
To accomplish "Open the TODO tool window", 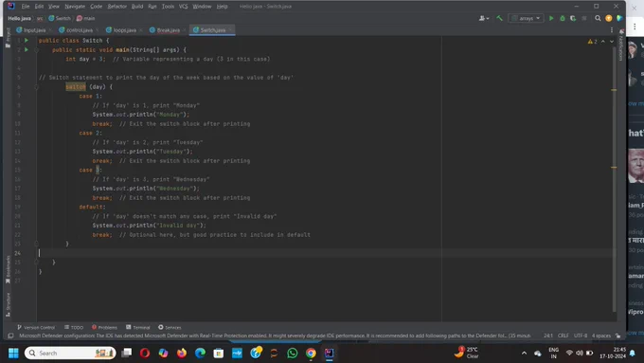I will 74,327.
